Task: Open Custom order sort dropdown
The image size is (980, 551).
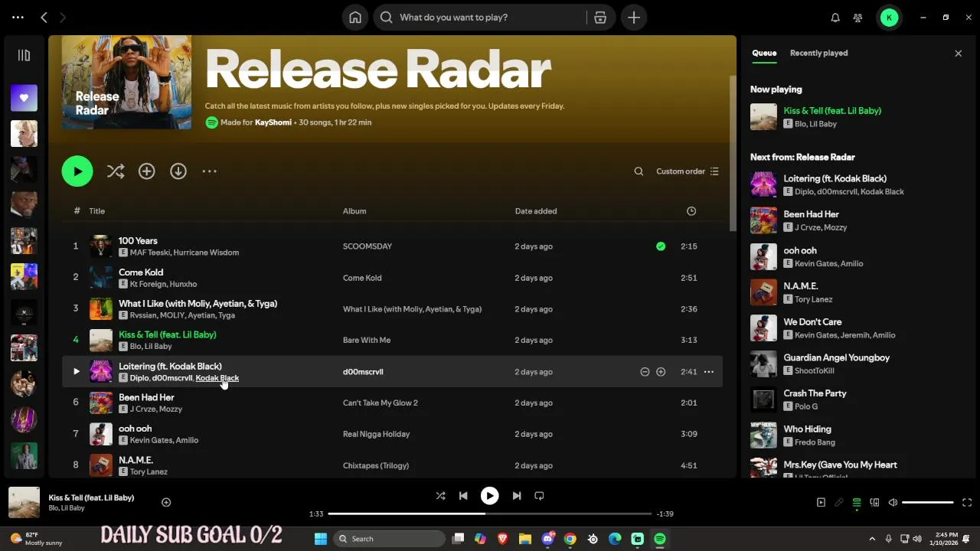Action: (688, 171)
